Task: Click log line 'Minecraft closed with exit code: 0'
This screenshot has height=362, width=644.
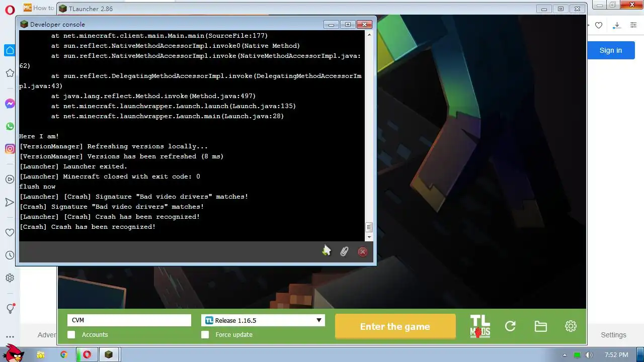Action: click(x=110, y=176)
